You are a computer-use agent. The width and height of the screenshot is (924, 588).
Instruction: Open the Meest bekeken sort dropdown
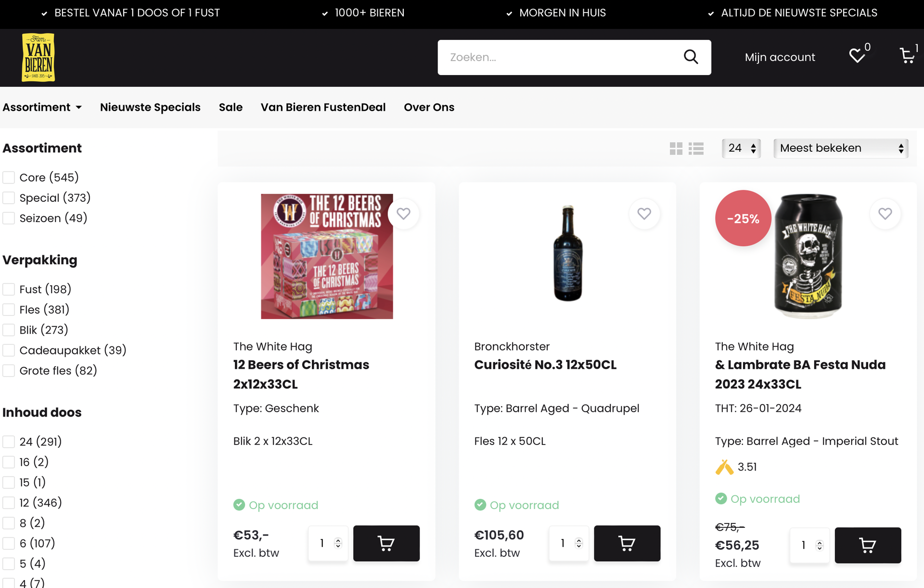[840, 148]
